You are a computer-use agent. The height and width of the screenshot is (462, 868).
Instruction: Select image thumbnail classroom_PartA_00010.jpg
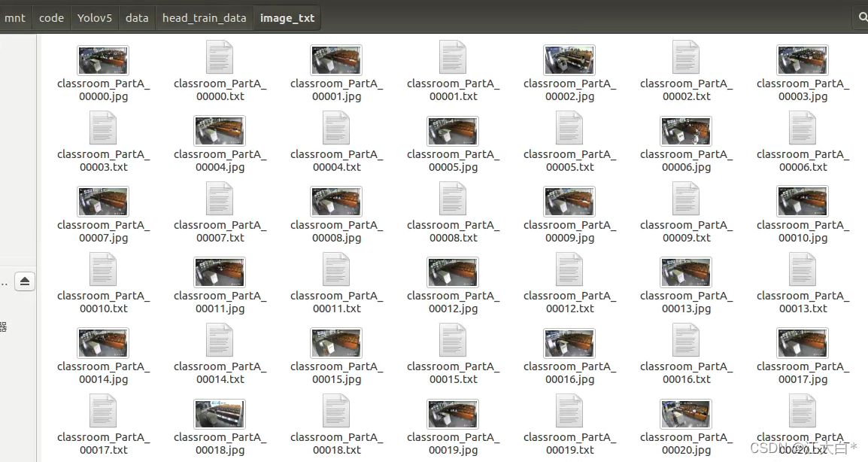tap(803, 201)
